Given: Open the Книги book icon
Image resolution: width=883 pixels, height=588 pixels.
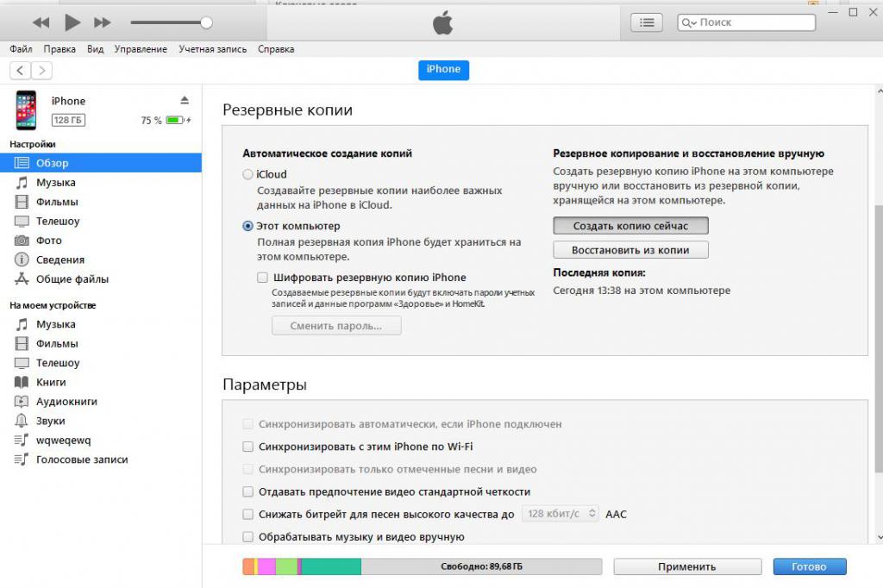Looking at the screenshot, I should 22,383.
